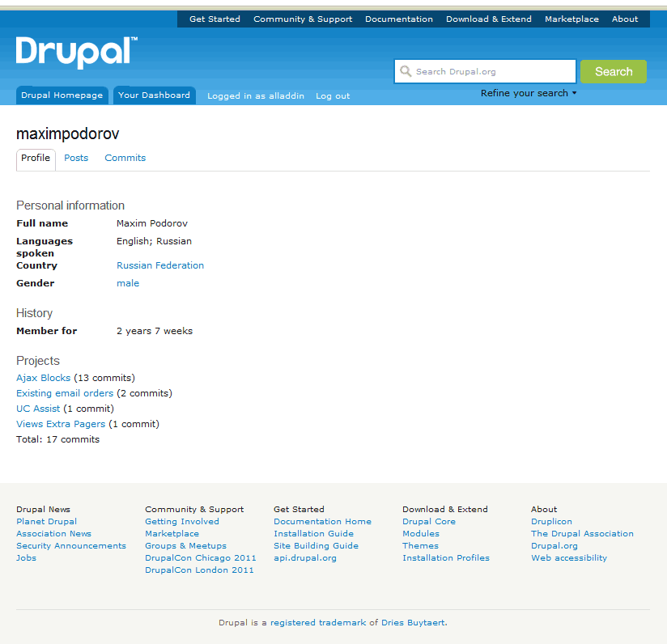This screenshot has height=644, width=667.
Task: Click api.drupal.org footer link
Action: click(x=305, y=557)
